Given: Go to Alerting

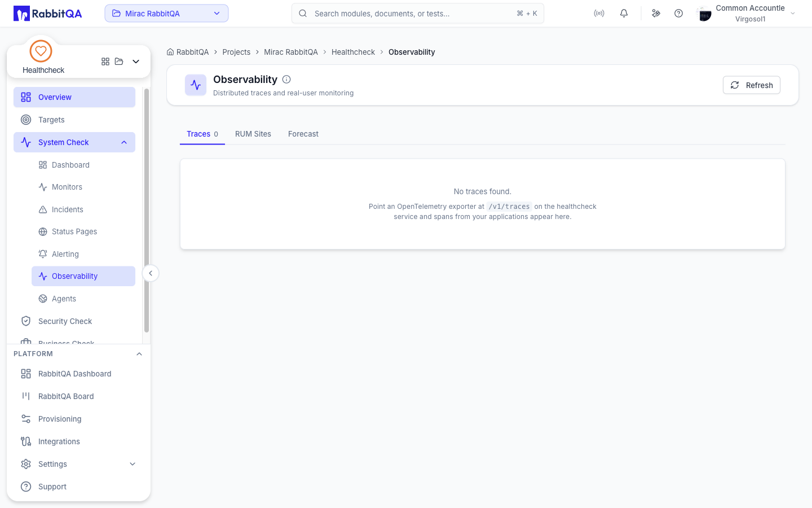Looking at the screenshot, I should 83,254.
